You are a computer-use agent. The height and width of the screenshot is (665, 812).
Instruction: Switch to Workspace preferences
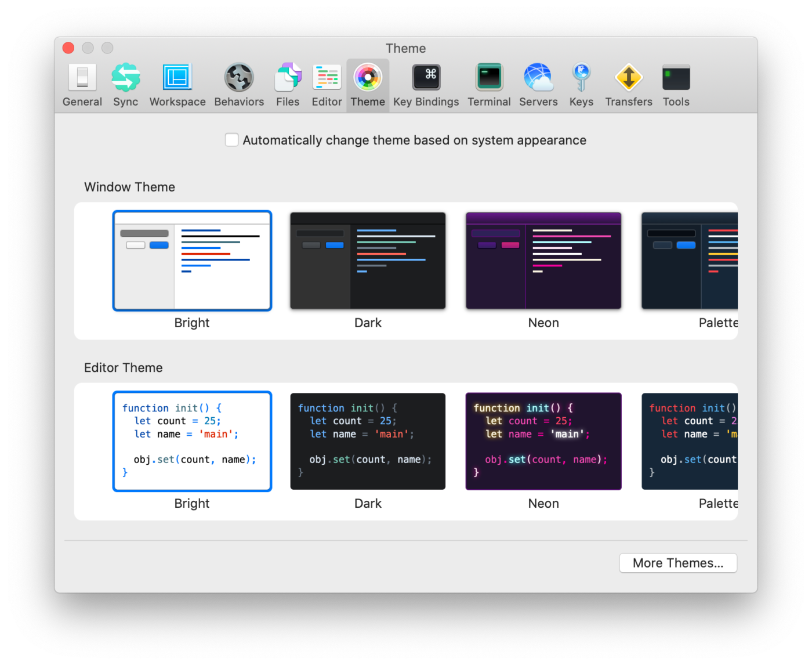tap(177, 85)
